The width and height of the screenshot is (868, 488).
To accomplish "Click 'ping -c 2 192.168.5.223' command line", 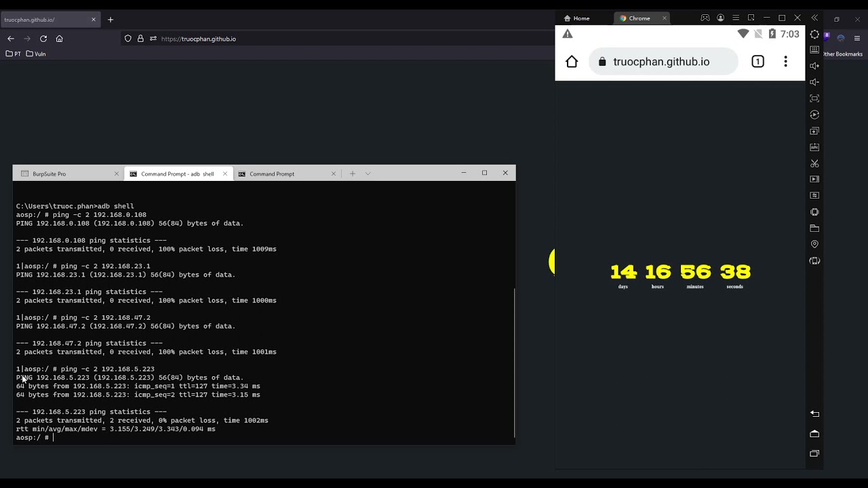I will coord(107,369).
